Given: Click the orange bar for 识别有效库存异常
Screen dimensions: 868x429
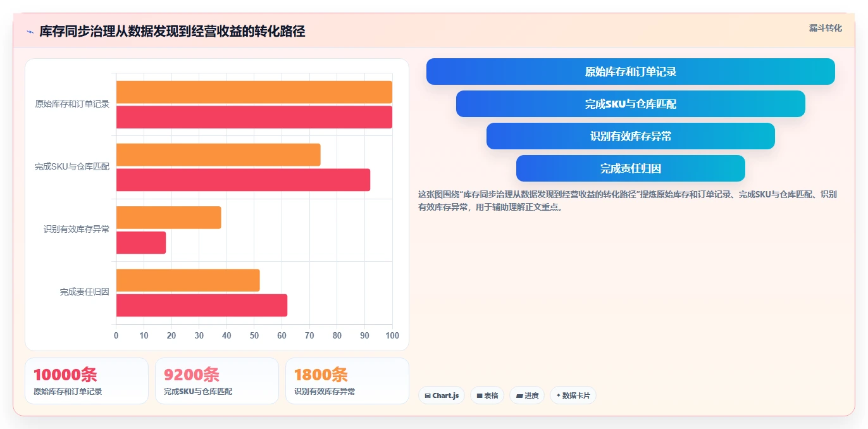Looking at the screenshot, I should (x=169, y=218).
